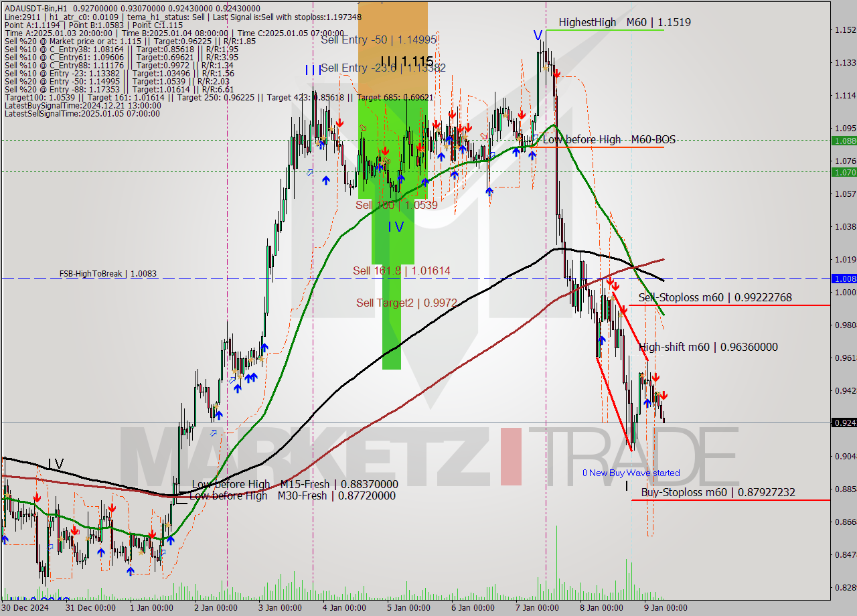
Task: Click the 'LatestBuySignalTime:2024.12.21 13:00:00' line
Action: coord(82,106)
